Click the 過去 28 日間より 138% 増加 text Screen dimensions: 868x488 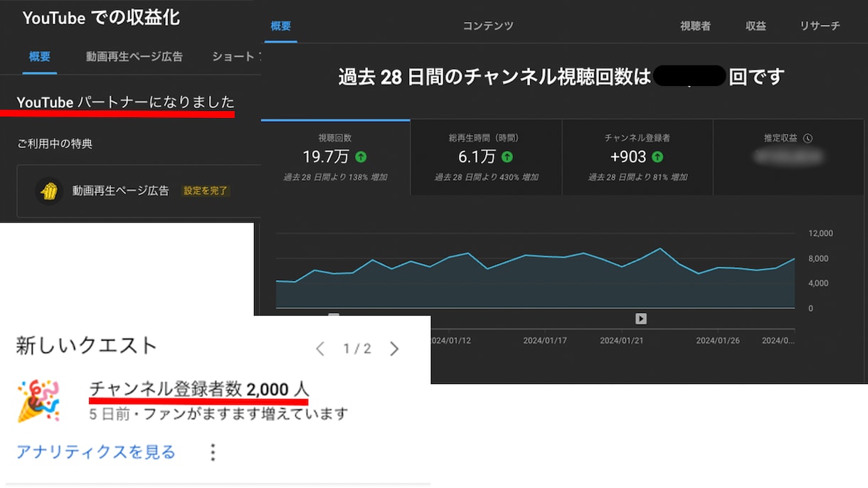pos(335,177)
